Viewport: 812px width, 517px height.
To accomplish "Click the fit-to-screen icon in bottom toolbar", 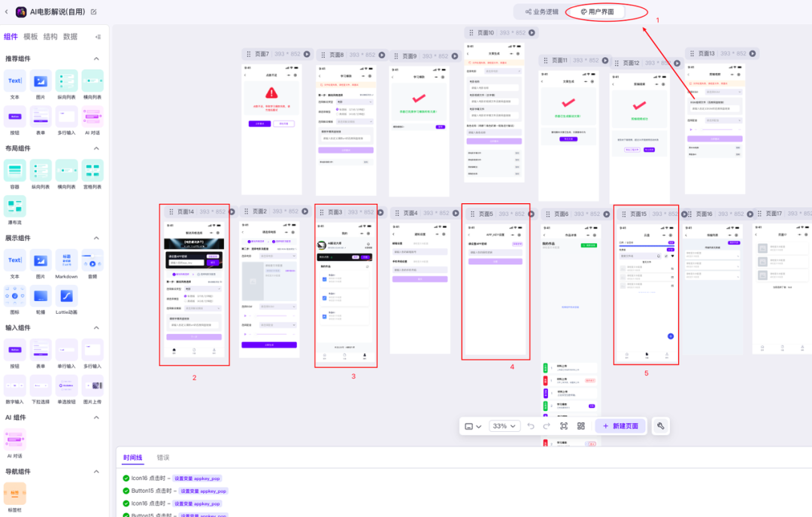I will (x=564, y=426).
